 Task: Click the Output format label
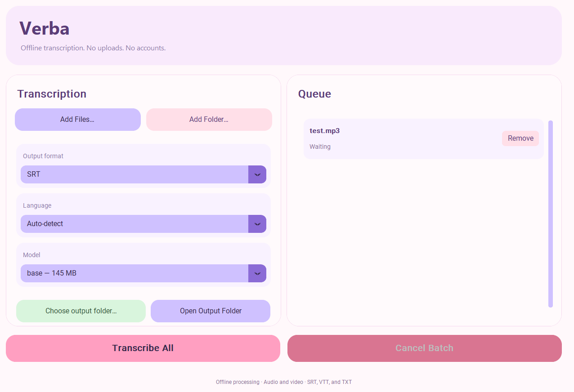tap(43, 156)
